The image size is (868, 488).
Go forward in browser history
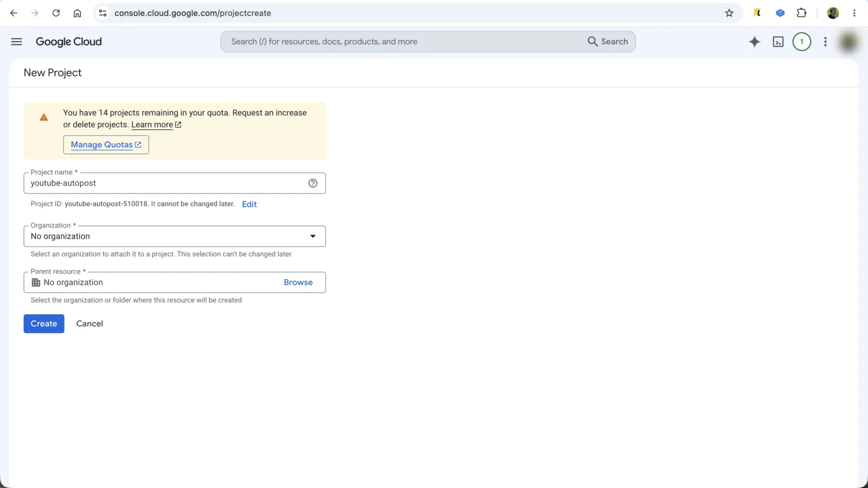tap(35, 13)
